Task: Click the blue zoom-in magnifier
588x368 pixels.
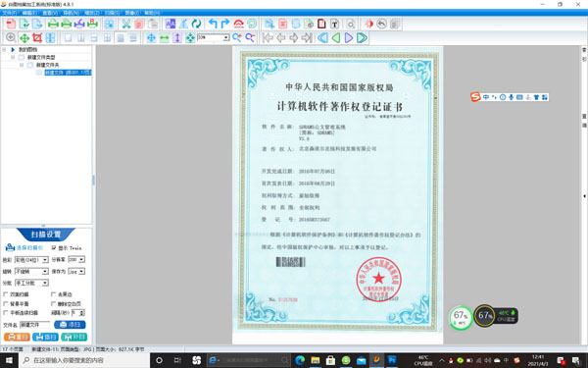Action: [237, 37]
